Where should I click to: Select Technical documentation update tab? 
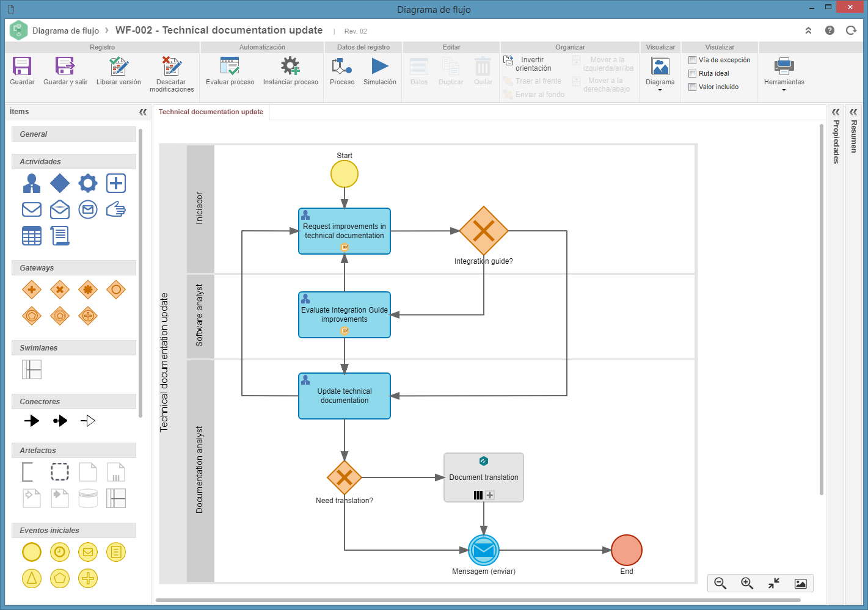211,112
